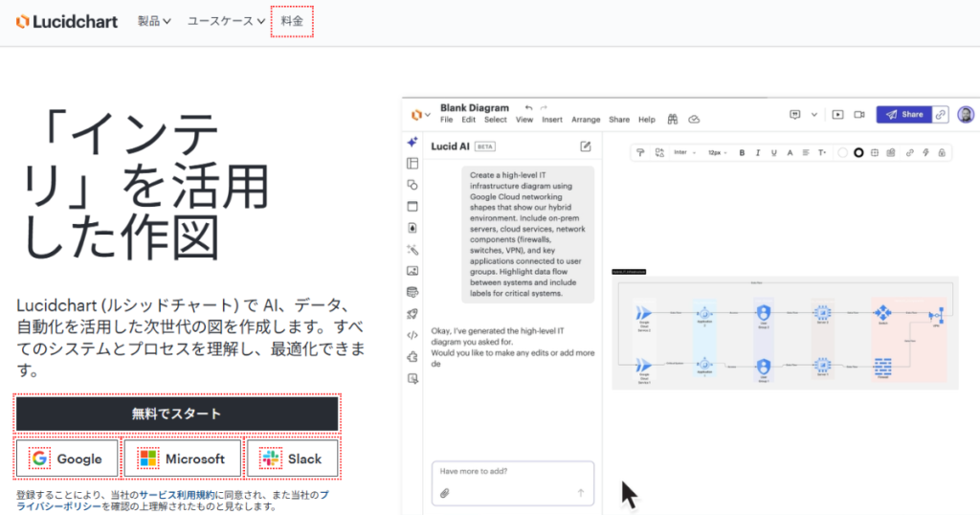The image size is (980, 515).
Task: Open the user profile avatar
Action: (x=966, y=114)
